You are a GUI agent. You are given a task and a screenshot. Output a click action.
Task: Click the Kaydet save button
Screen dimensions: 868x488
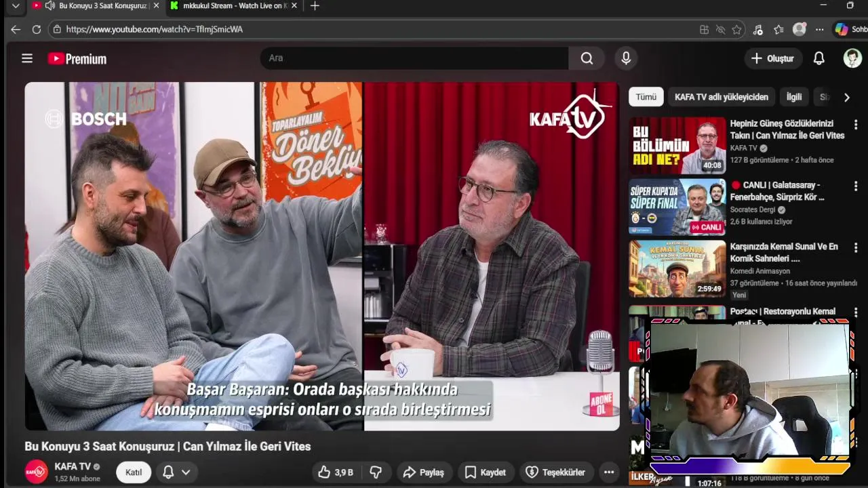pyautogui.click(x=486, y=472)
